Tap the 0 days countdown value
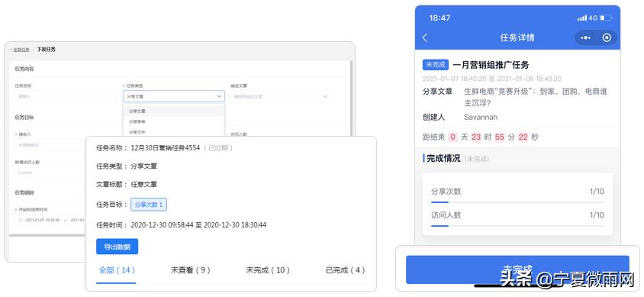Image resolution: width=644 pixels, height=297 pixels. tap(452, 137)
